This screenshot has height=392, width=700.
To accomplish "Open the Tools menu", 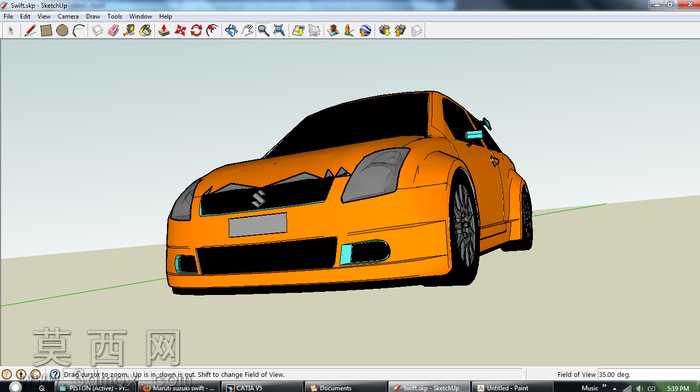I will pos(115,17).
